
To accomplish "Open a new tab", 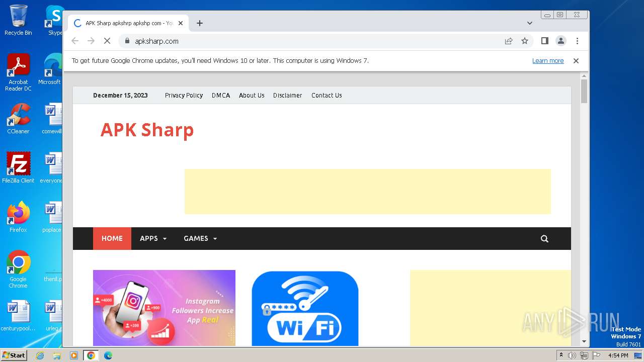I will click(200, 23).
